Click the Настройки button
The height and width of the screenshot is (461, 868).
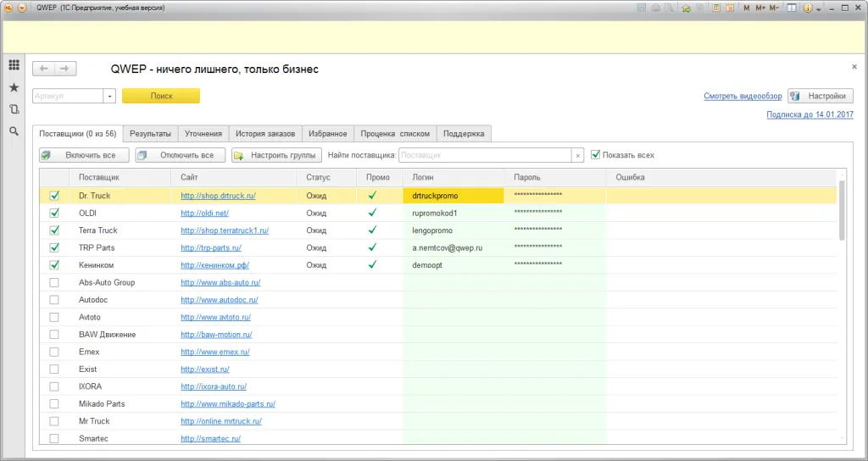point(821,96)
